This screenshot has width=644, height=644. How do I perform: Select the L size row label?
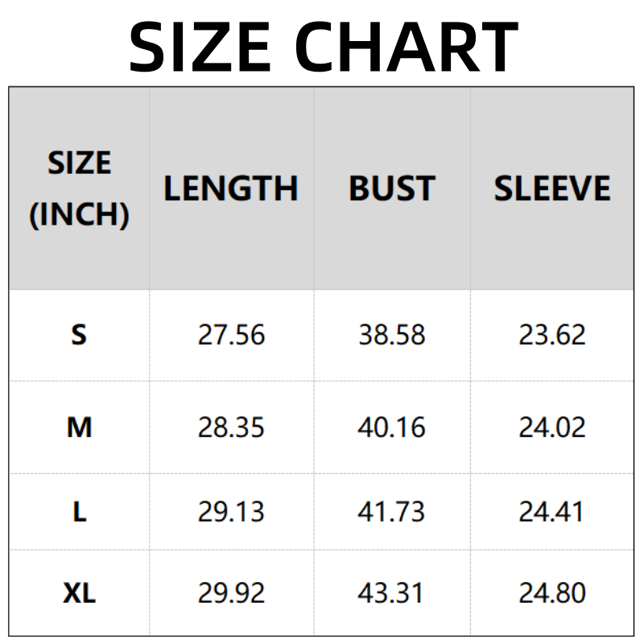point(79,512)
